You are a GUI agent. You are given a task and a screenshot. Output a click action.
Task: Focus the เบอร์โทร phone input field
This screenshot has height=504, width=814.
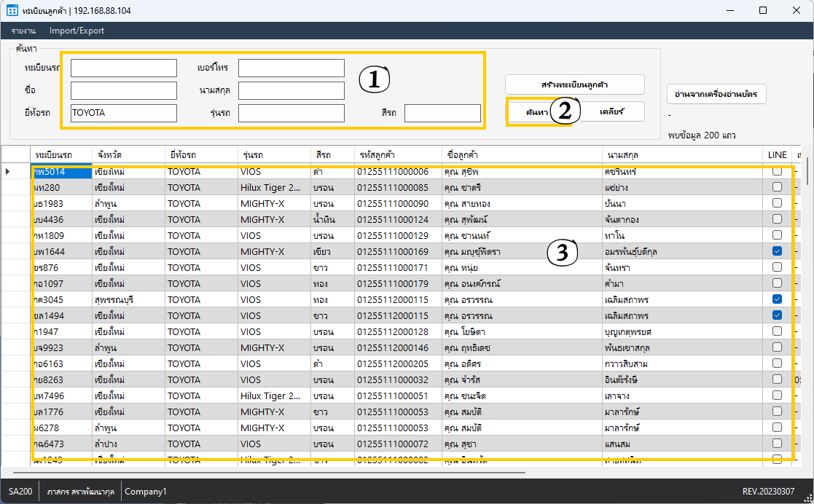291,68
